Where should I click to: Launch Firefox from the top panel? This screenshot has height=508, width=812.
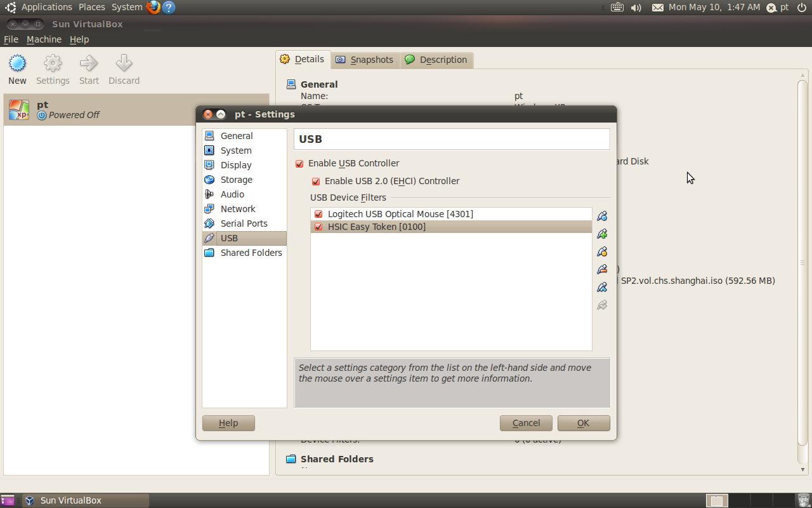coord(153,7)
